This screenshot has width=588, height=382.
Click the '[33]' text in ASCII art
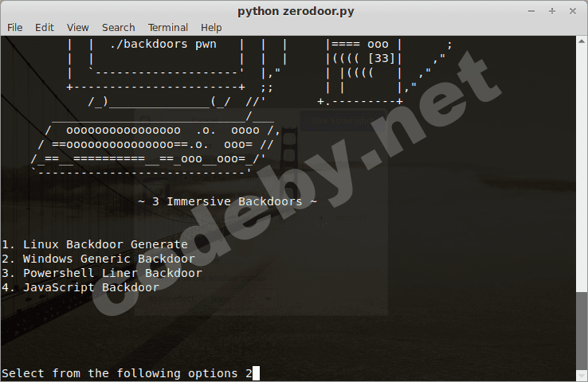(382, 58)
